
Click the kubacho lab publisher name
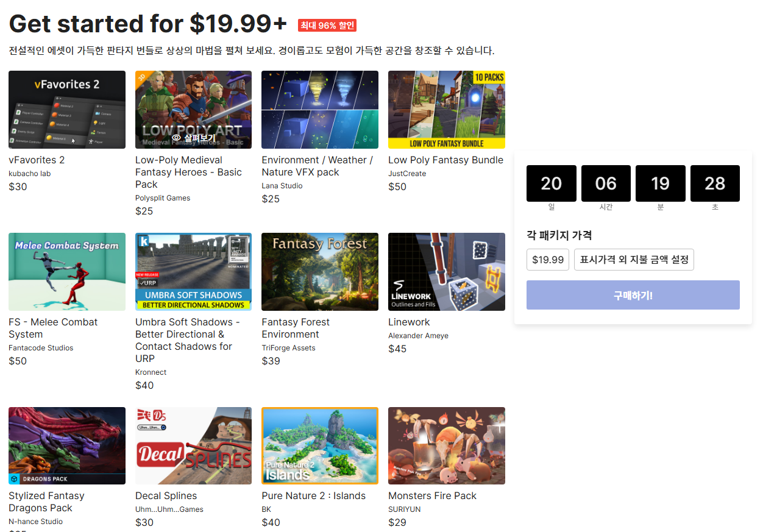click(29, 174)
